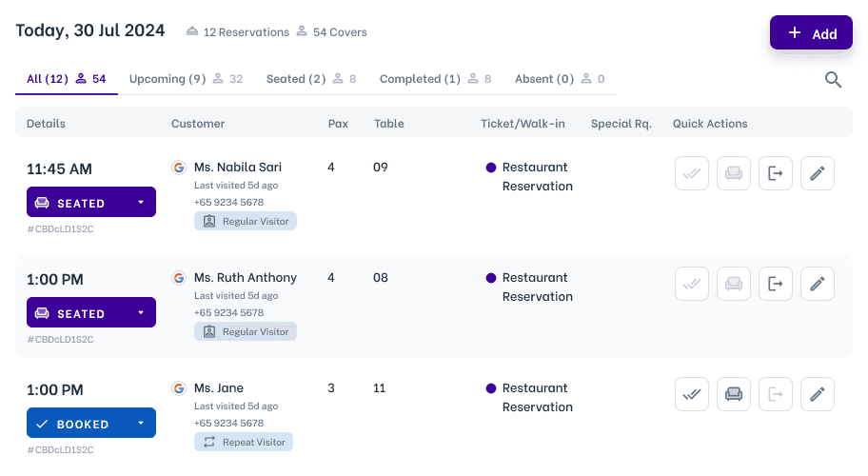Click the exit icon in Ms. Jane row
The height and width of the screenshot is (476, 868).
(x=775, y=394)
